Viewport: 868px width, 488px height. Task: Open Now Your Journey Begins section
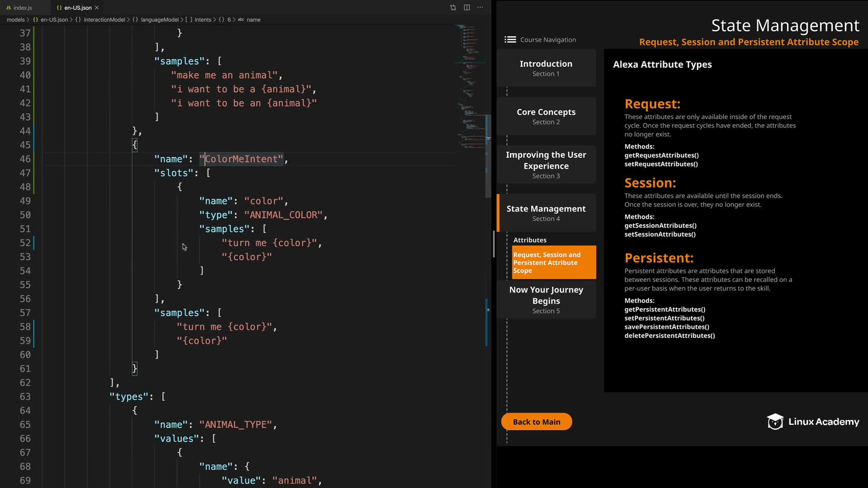click(x=546, y=300)
